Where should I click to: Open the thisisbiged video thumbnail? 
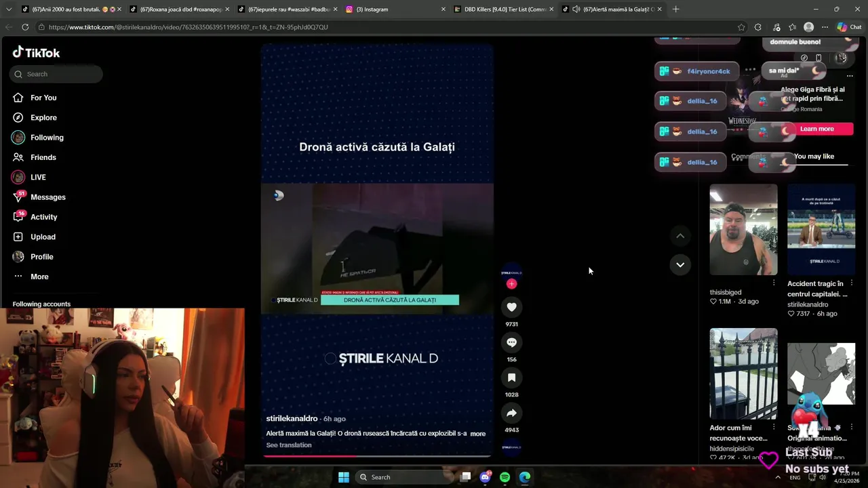(743, 230)
